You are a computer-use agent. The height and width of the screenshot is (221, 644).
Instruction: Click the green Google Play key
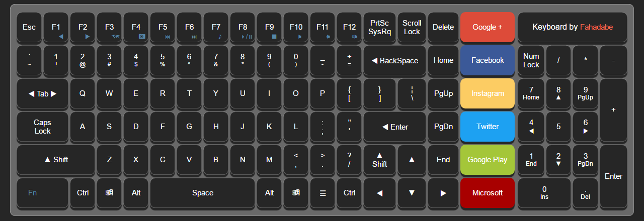(488, 160)
